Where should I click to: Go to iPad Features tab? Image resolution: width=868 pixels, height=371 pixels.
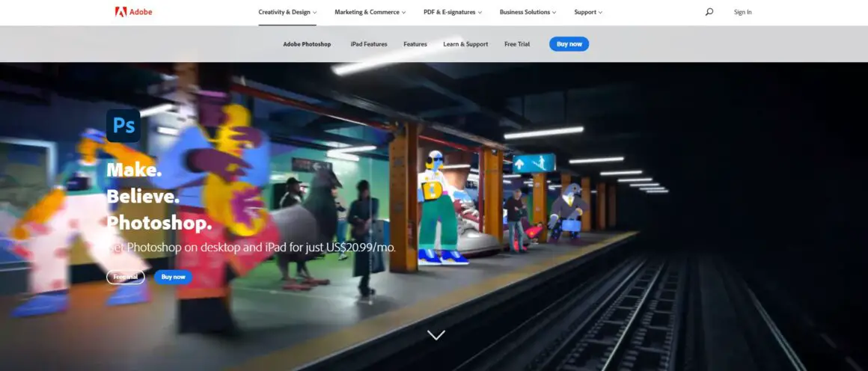coord(369,44)
